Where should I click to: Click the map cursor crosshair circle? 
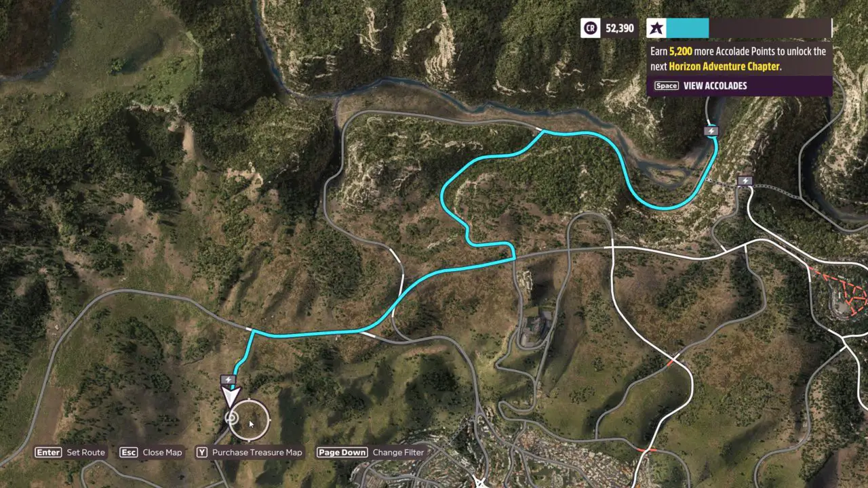(250, 420)
